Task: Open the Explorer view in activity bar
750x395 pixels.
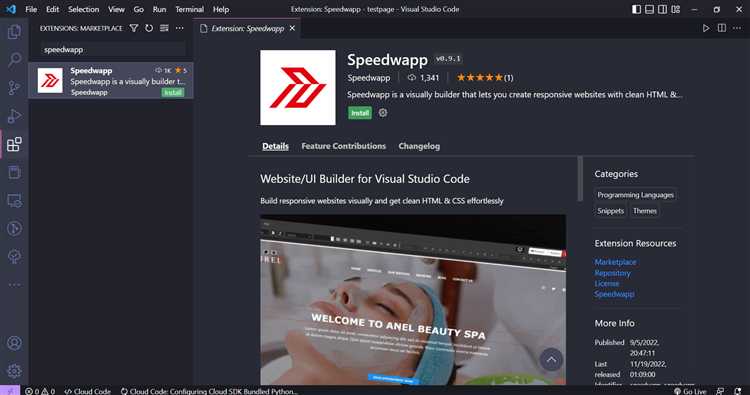Action: 14,32
